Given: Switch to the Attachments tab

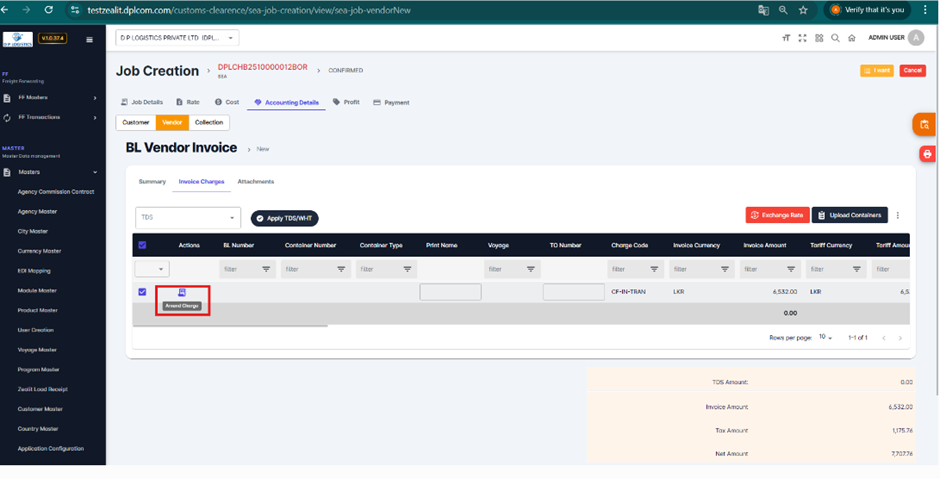Looking at the screenshot, I should click(x=255, y=182).
